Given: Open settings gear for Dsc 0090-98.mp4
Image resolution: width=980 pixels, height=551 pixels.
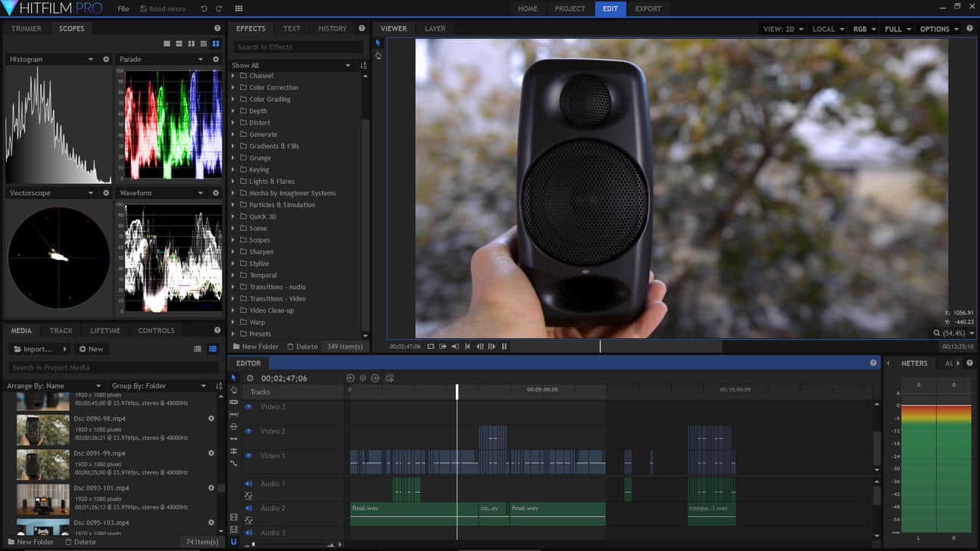Looking at the screenshot, I should pyautogui.click(x=211, y=419).
